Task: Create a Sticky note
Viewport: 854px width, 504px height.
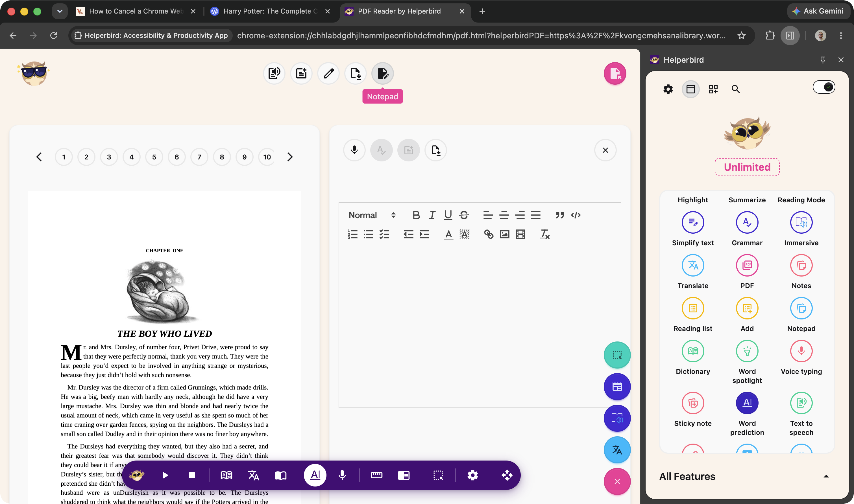Action: [x=692, y=403]
